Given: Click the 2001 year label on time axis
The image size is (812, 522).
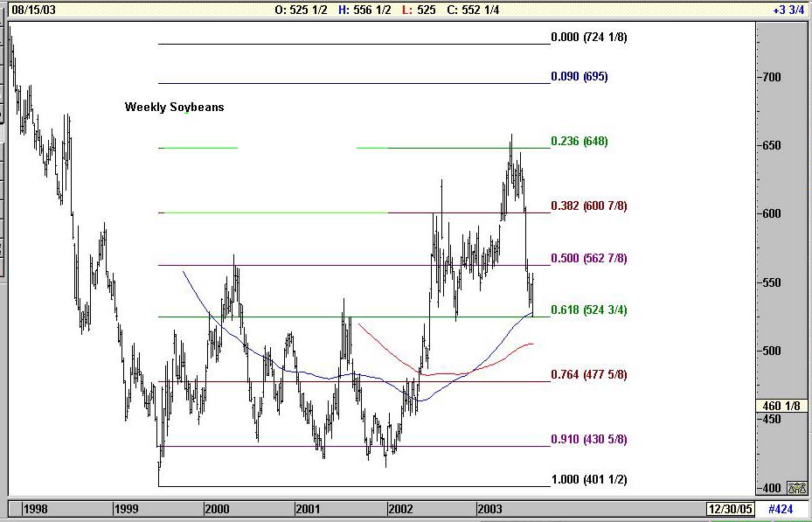Looking at the screenshot, I should 309,509.
